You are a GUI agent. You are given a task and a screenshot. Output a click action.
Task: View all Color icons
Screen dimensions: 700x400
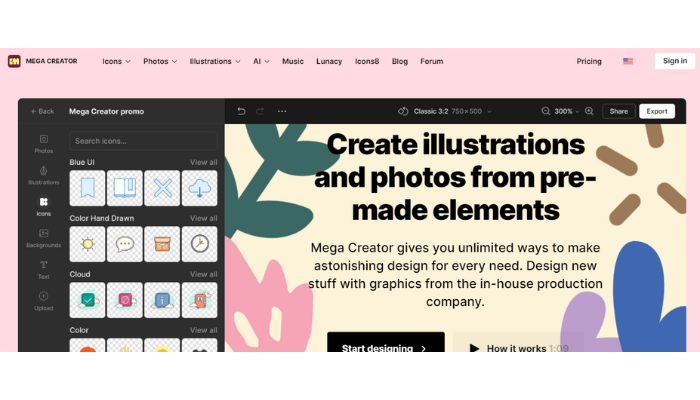[x=204, y=330]
